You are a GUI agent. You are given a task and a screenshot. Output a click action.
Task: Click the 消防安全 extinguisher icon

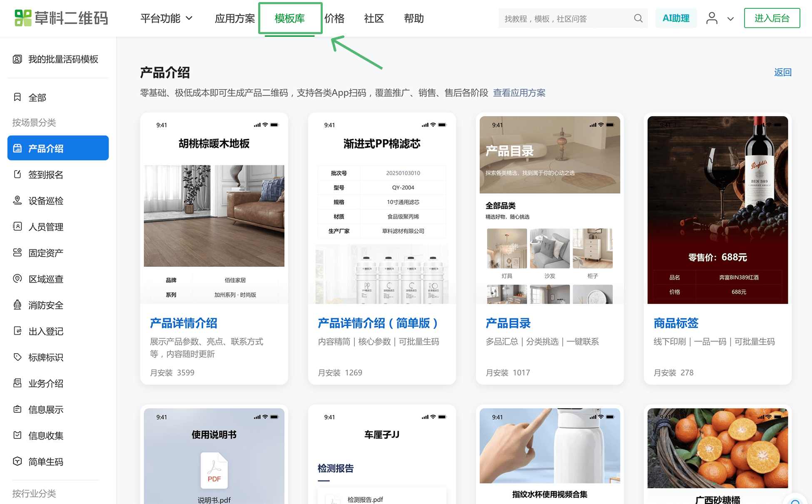17,305
